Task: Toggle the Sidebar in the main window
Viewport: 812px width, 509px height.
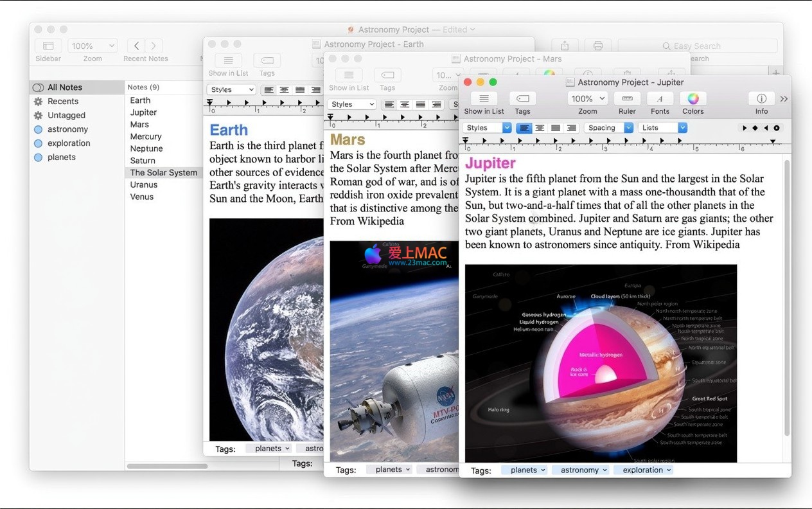Action: point(48,46)
